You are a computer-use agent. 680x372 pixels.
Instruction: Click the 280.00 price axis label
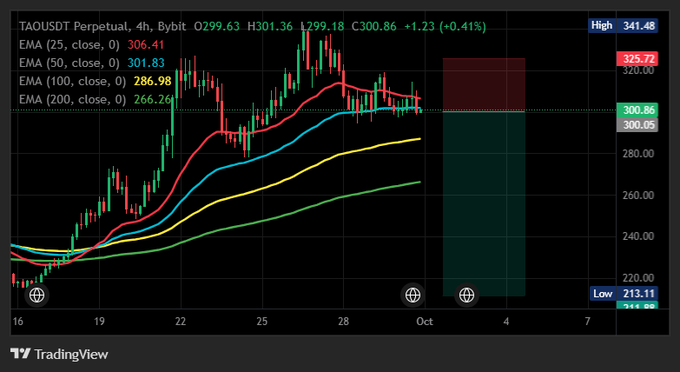pos(638,154)
